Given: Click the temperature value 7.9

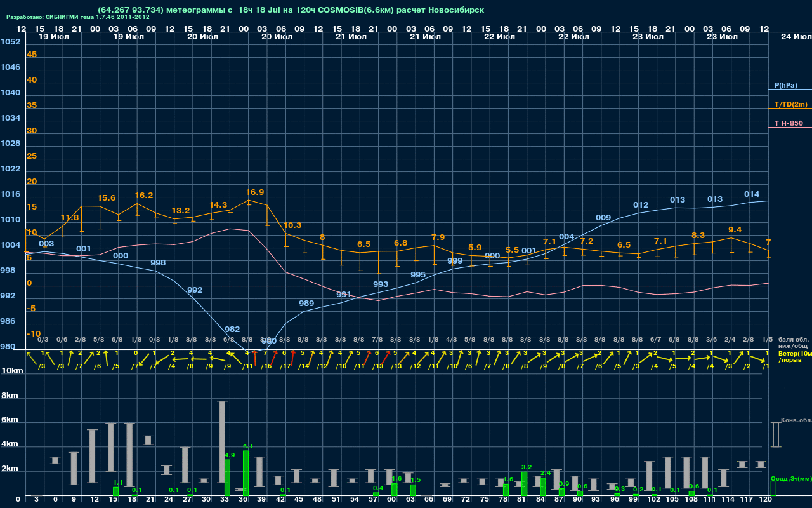Looking at the screenshot, I should pyautogui.click(x=438, y=237).
